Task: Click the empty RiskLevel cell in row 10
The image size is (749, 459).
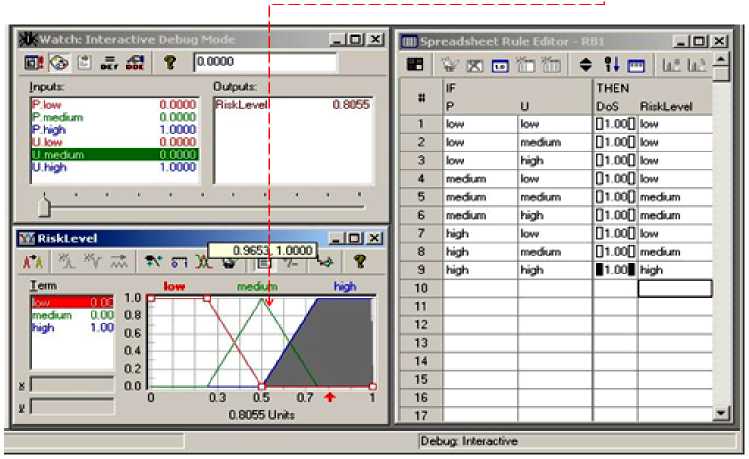Action: 675,288
